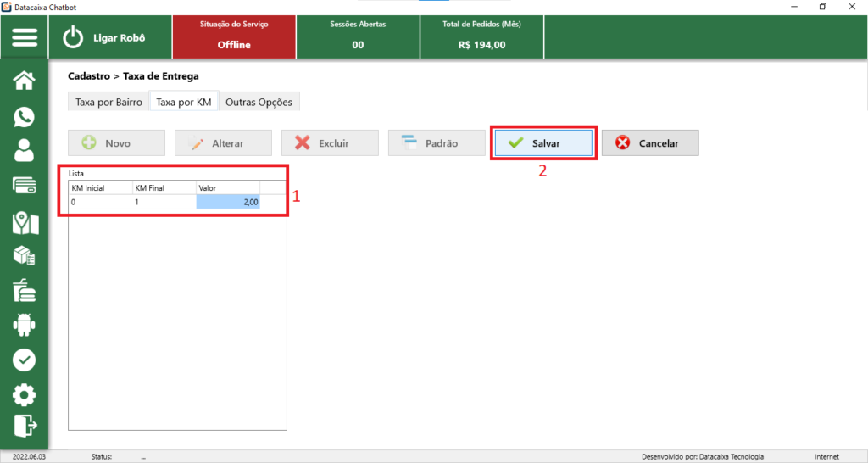This screenshot has height=463, width=868.
Task: Click the product boxes sidebar icon
Action: [x=25, y=256]
